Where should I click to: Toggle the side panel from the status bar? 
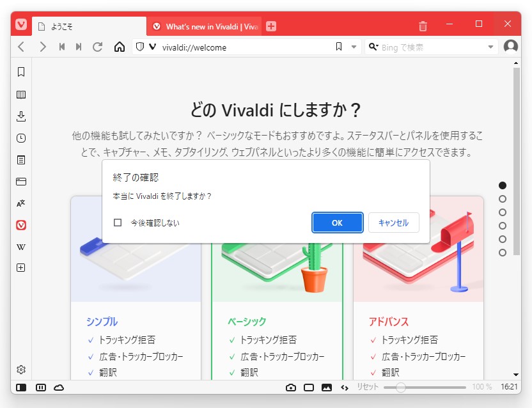coord(20,387)
